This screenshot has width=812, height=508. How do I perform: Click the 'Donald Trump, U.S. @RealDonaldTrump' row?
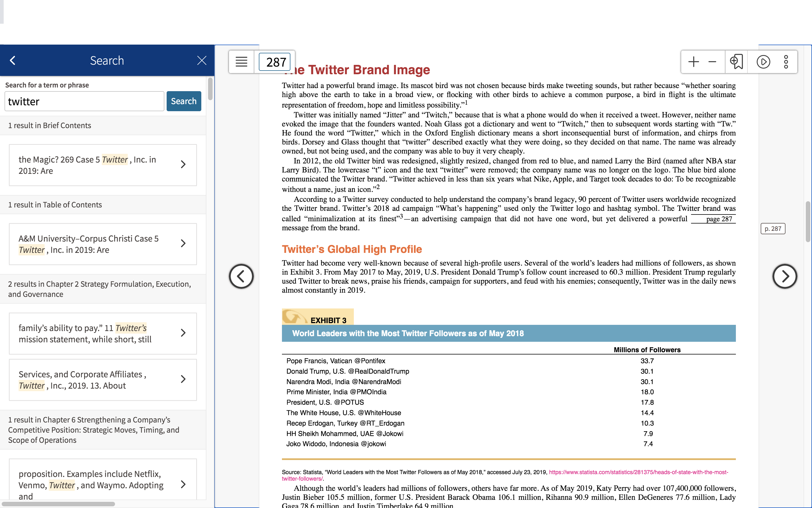click(x=509, y=371)
